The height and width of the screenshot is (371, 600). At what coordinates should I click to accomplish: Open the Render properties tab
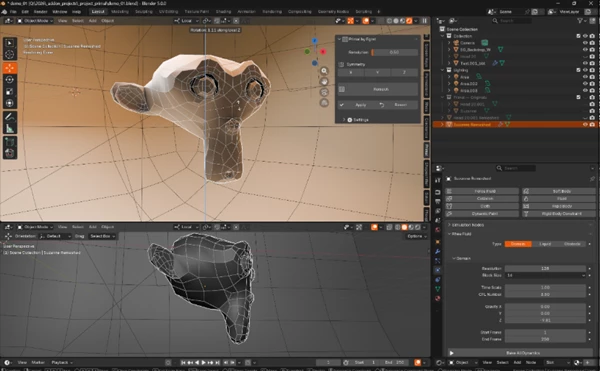coord(438,192)
